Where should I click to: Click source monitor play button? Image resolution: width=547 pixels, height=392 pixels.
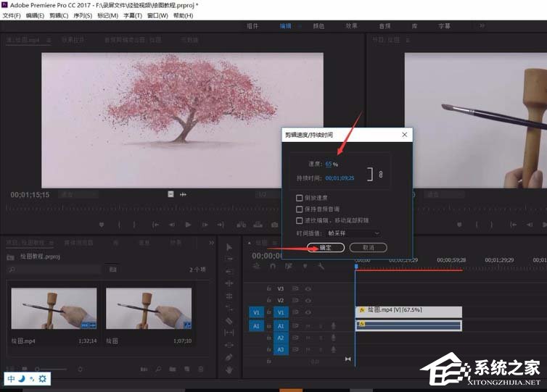[188, 225]
